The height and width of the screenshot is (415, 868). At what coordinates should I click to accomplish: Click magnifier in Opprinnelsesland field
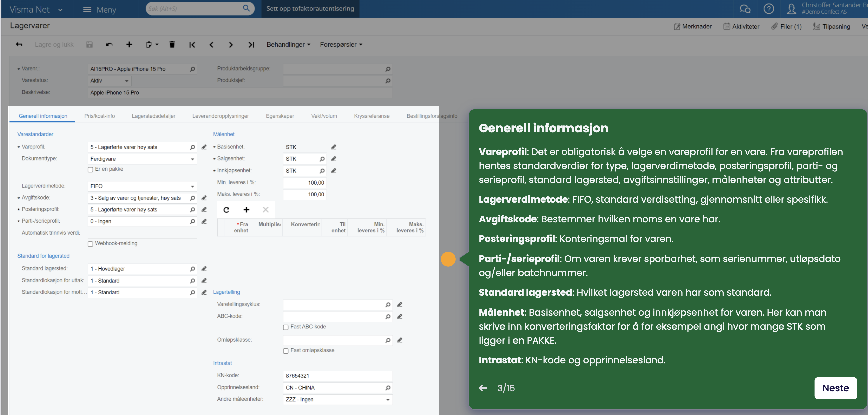pyautogui.click(x=388, y=388)
